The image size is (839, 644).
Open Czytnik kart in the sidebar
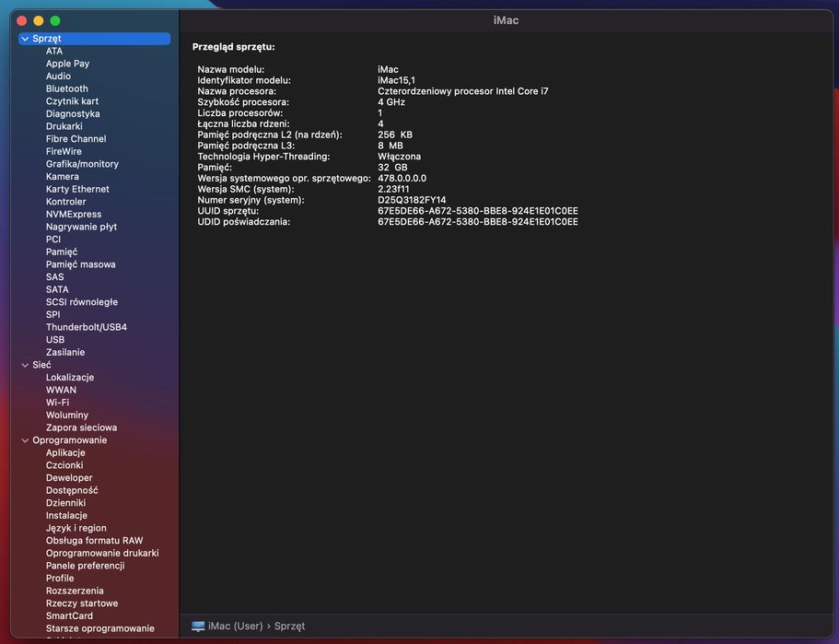pos(72,101)
